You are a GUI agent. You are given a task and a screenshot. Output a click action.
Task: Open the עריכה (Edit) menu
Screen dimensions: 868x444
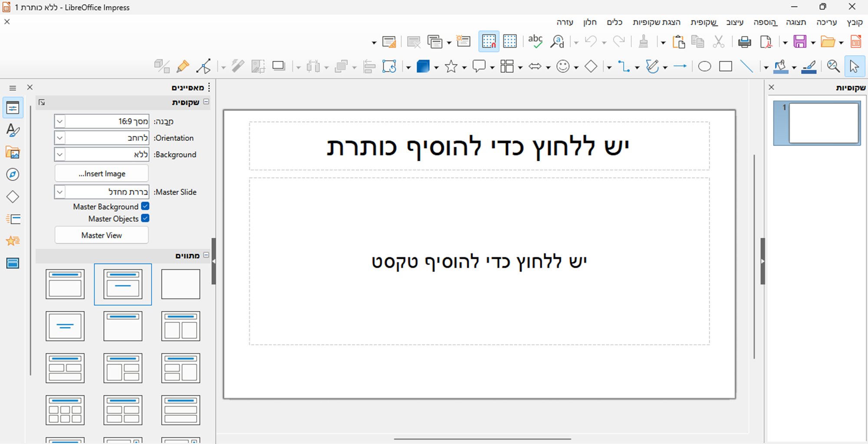pyautogui.click(x=826, y=22)
